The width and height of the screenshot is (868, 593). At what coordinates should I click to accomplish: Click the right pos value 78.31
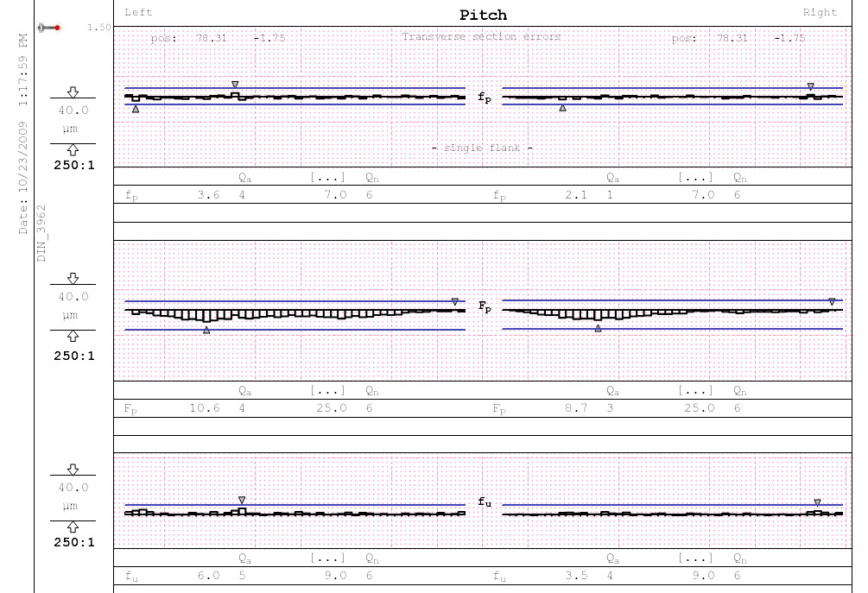(x=732, y=38)
